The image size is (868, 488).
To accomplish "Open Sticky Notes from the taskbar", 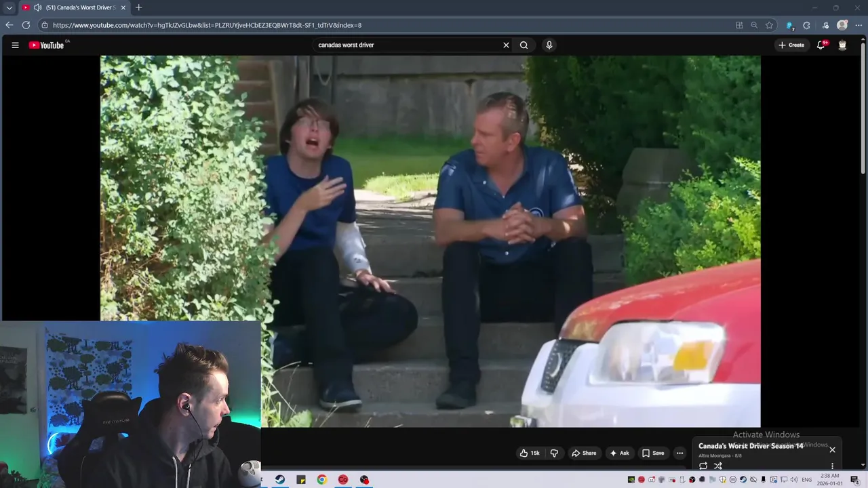I will point(301,480).
